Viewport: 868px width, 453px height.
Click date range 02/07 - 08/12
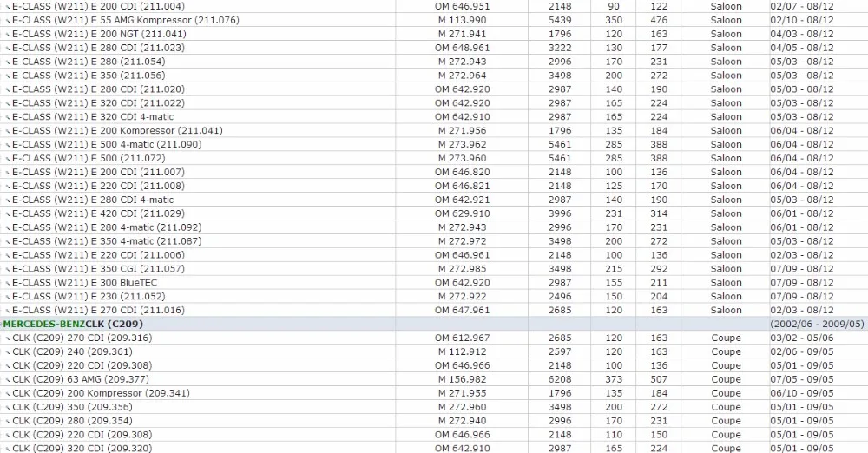click(x=801, y=6)
